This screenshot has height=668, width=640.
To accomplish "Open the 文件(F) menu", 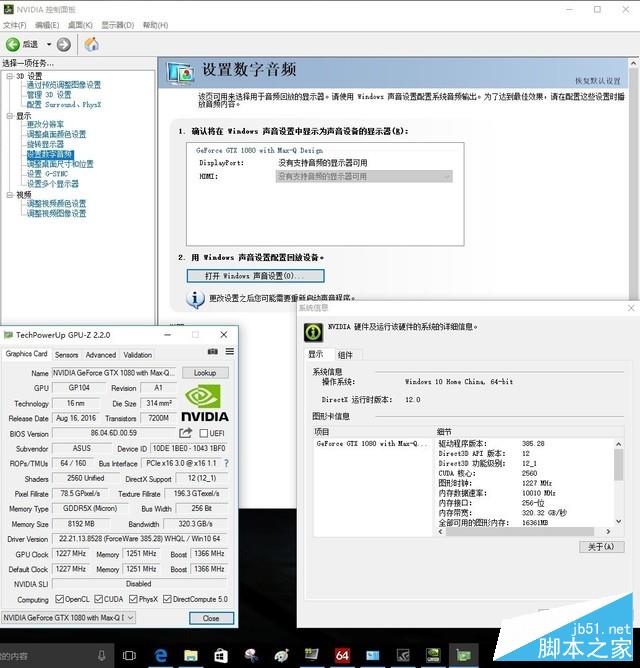I will click(x=15, y=25).
